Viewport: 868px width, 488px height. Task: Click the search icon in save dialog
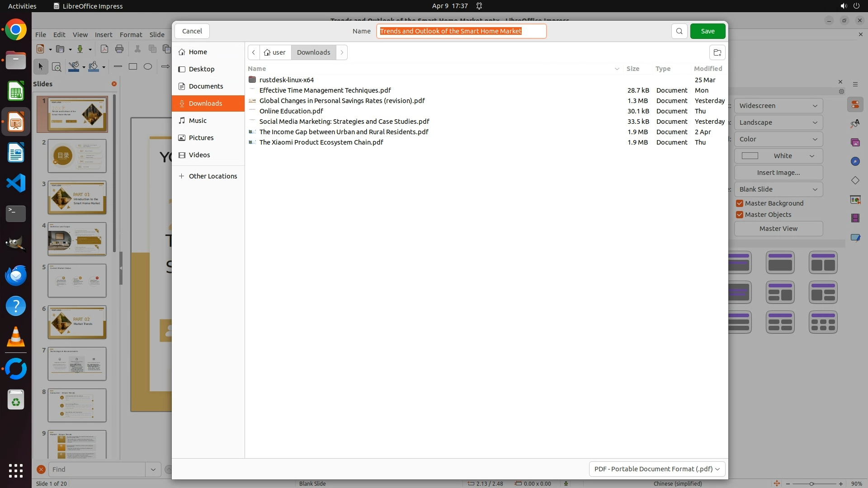[x=679, y=31]
